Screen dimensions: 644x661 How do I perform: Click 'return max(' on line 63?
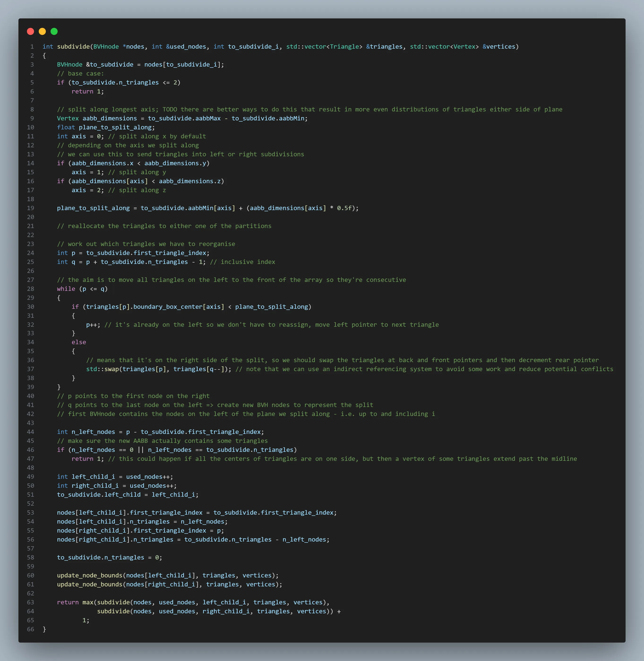coord(77,602)
